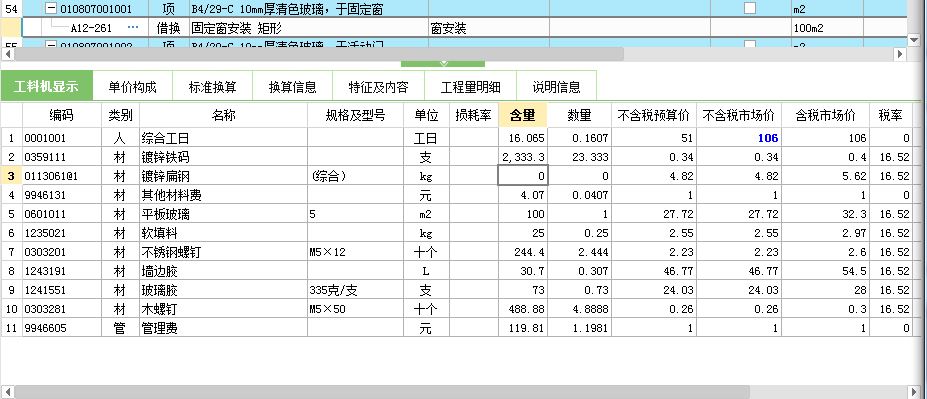Click the 名称 column header
Image resolution: width=927 pixels, height=399 pixels.
coord(223,116)
